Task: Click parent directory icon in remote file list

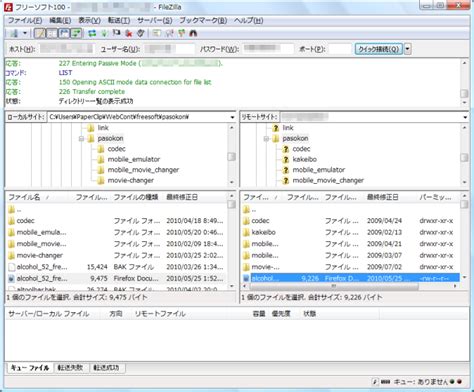Action: pos(246,210)
